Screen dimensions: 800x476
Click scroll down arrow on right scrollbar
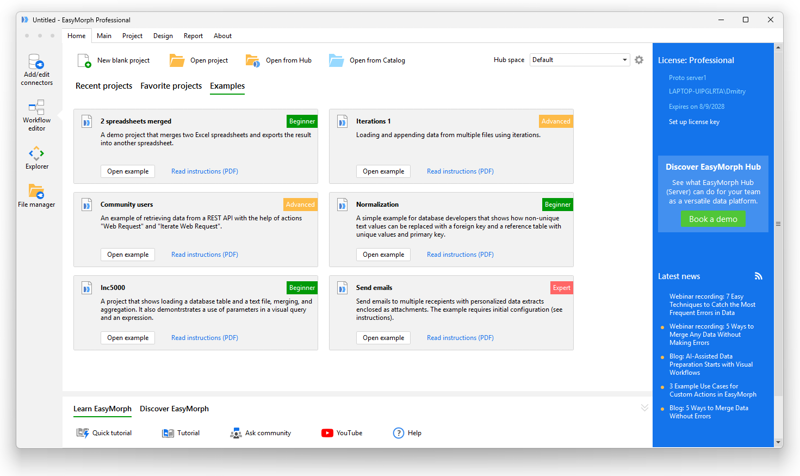click(778, 442)
